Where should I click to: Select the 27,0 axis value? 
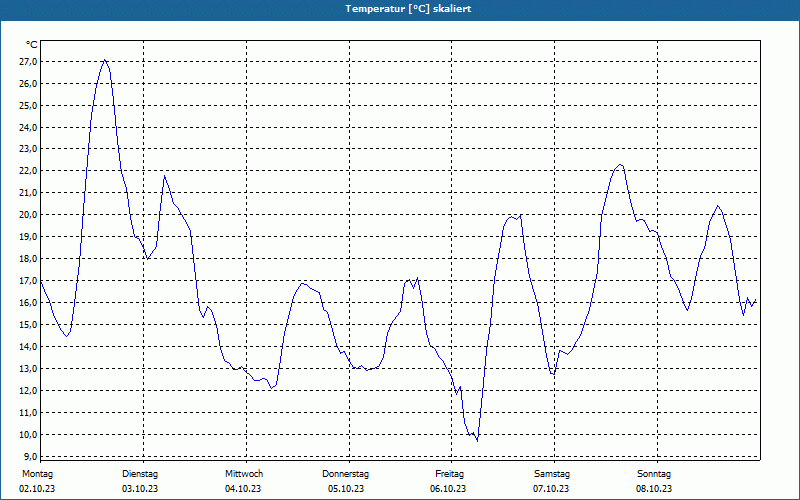[28, 62]
